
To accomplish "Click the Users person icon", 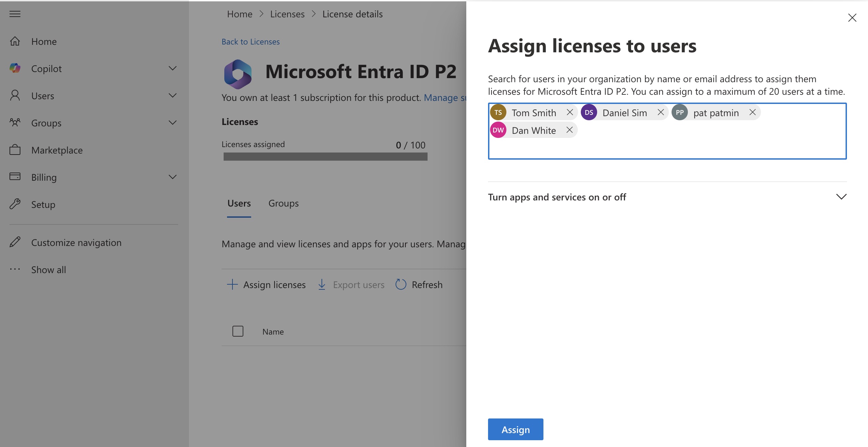I will click(15, 95).
